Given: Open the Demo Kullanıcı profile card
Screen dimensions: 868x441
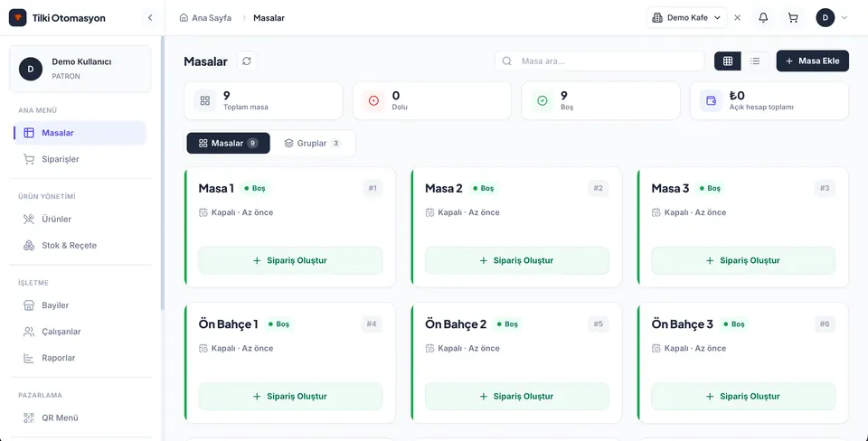Looking at the screenshot, I should click(80, 69).
